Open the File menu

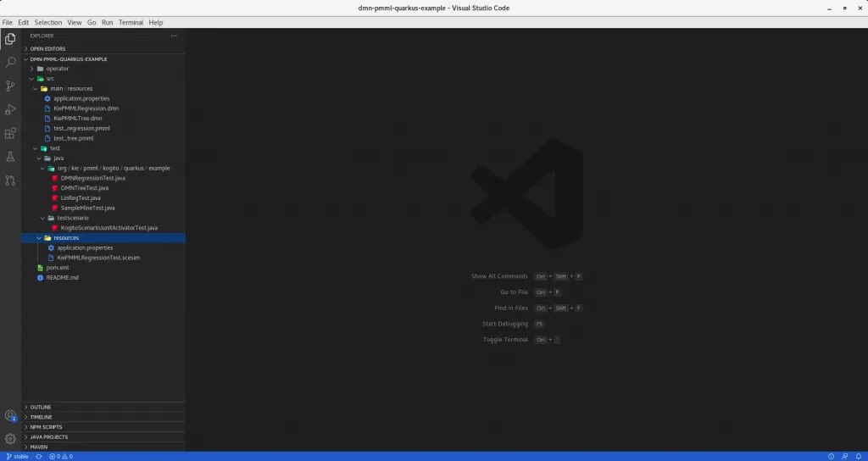point(7,23)
